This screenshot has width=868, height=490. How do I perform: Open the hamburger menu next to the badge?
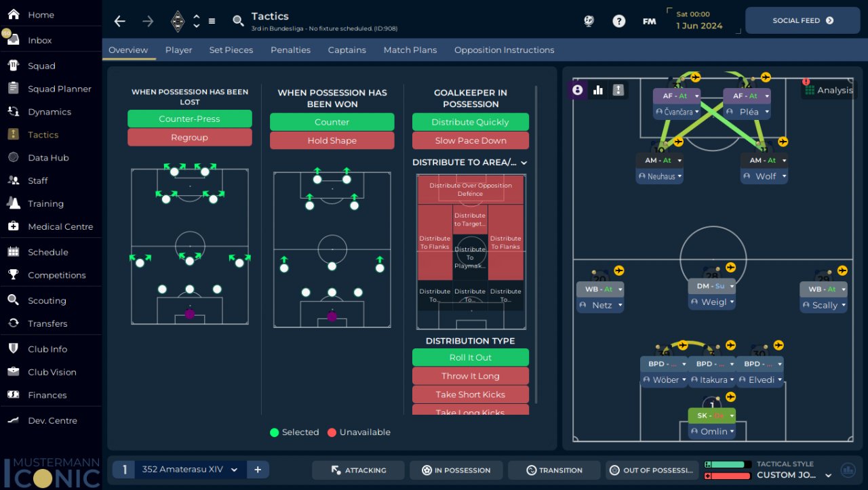[x=212, y=21]
